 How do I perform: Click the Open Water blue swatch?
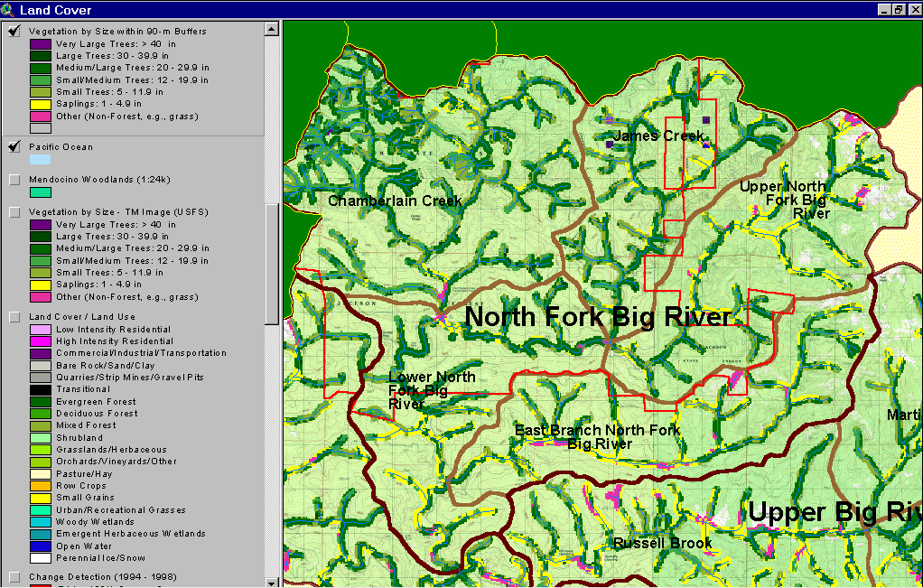coord(41,546)
